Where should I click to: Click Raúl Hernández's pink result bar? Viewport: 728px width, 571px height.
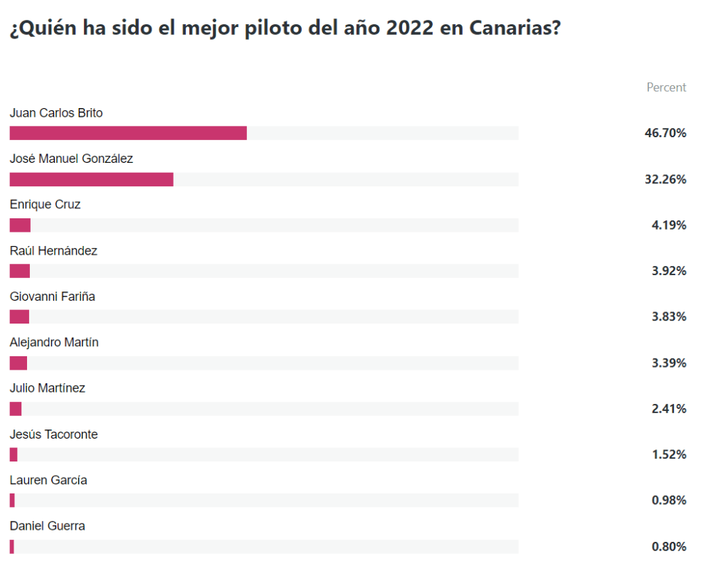(x=20, y=271)
